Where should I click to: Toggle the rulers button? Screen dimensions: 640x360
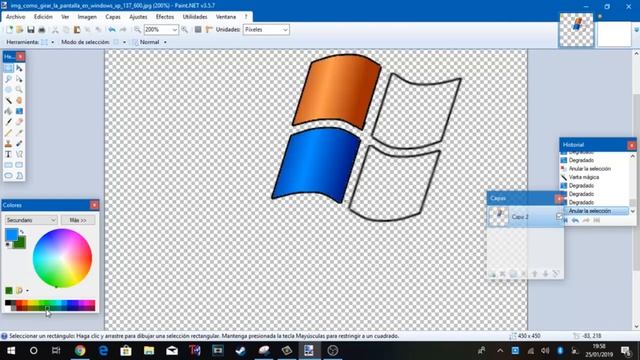(x=209, y=30)
